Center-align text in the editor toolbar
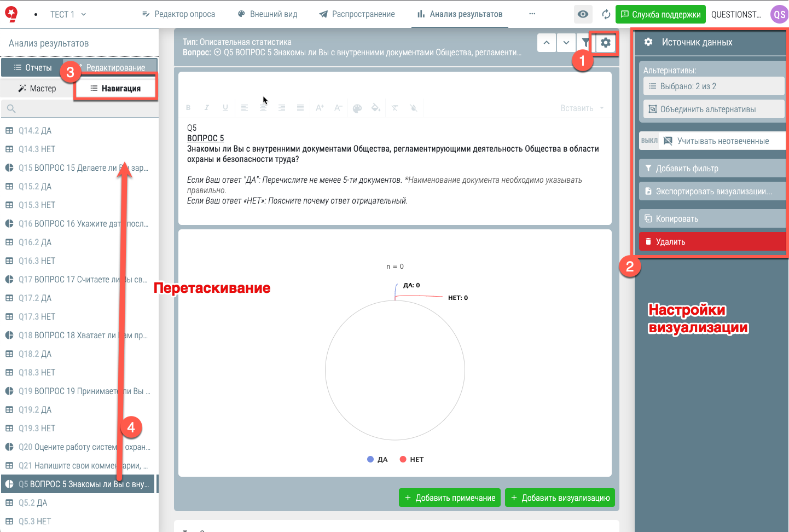The width and height of the screenshot is (789, 532). click(263, 108)
